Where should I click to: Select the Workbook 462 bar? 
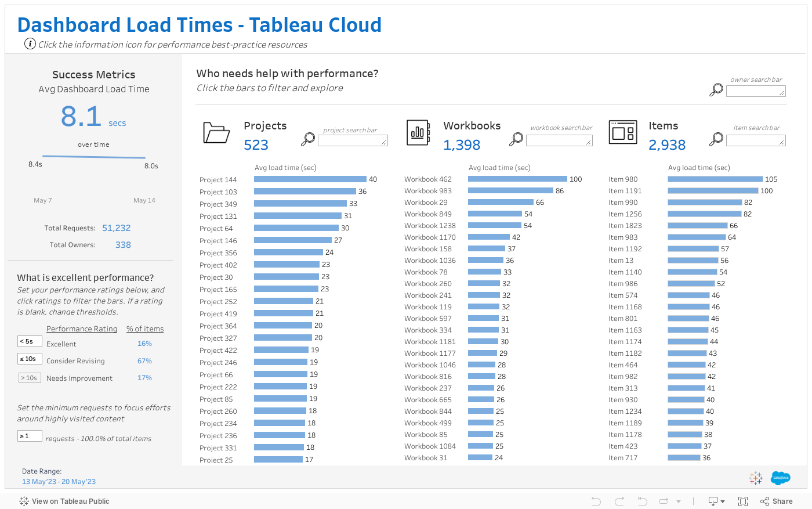[517, 179]
